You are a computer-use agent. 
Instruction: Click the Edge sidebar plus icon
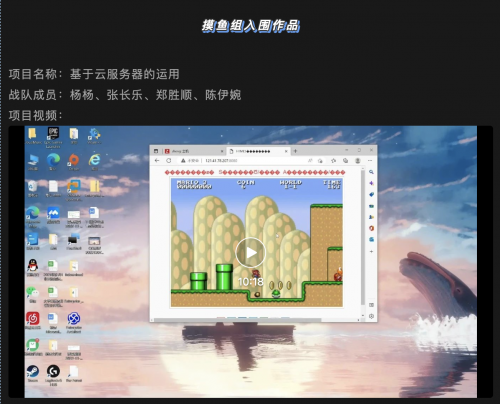(371, 251)
